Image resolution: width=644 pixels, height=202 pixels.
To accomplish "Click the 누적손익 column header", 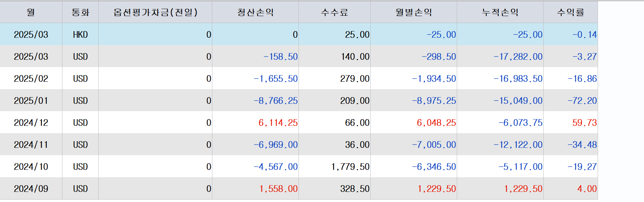I will [500, 12].
